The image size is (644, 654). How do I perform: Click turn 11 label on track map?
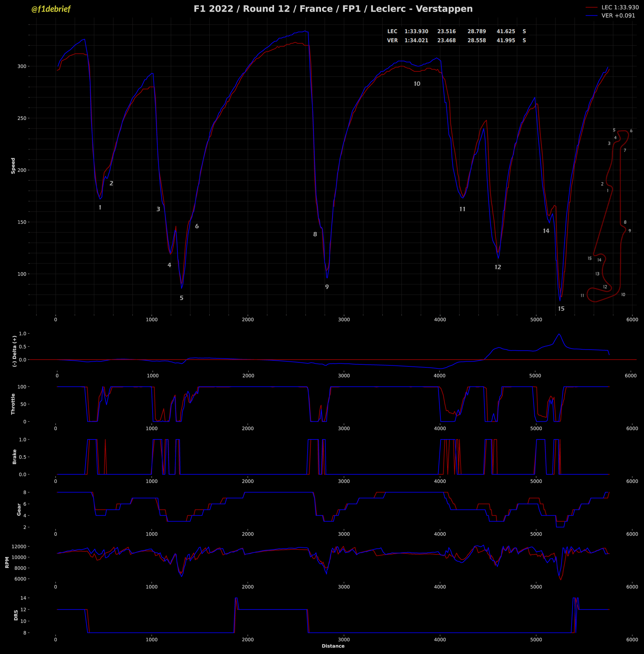(x=582, y=296)
